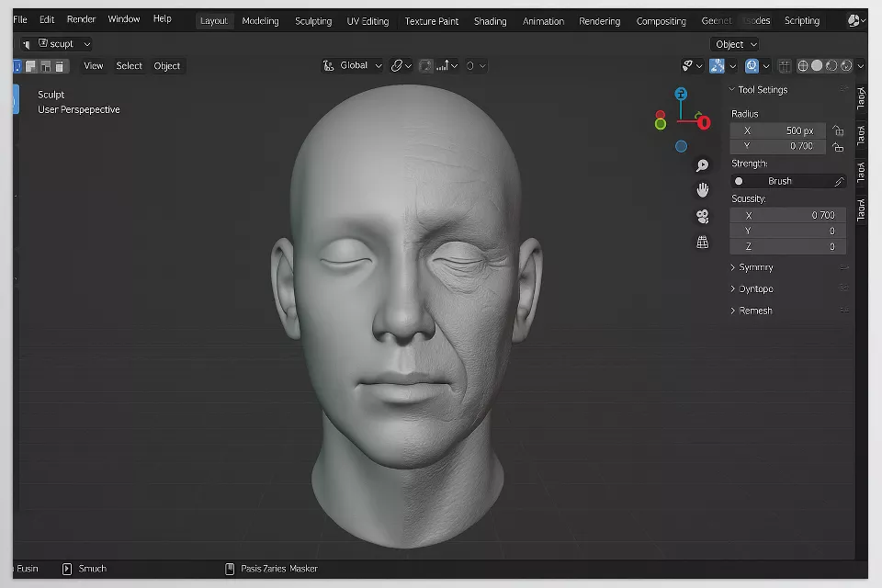Click the red X axis gizmo handle
Image resolution: width=882 pixels, height=588 pixels.
[704, 123]
